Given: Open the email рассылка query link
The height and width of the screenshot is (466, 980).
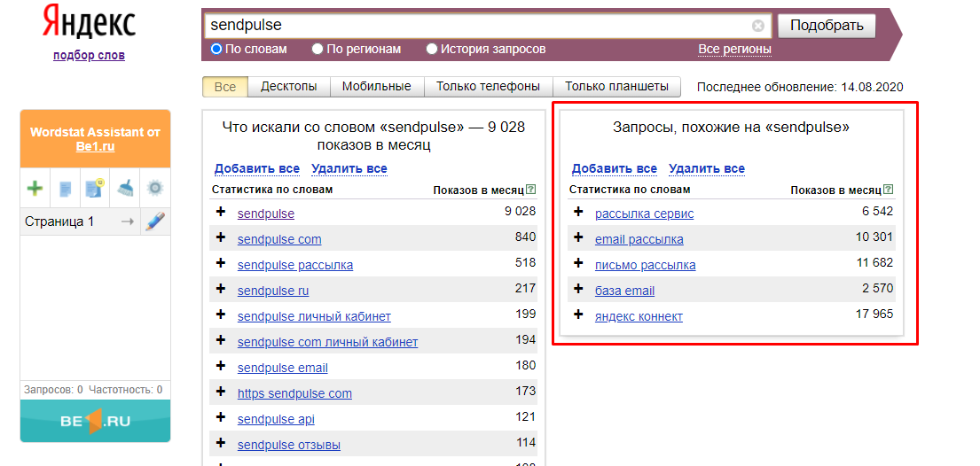Looking at the screenshot, I should pyautogui.click(x=639, y=239).
